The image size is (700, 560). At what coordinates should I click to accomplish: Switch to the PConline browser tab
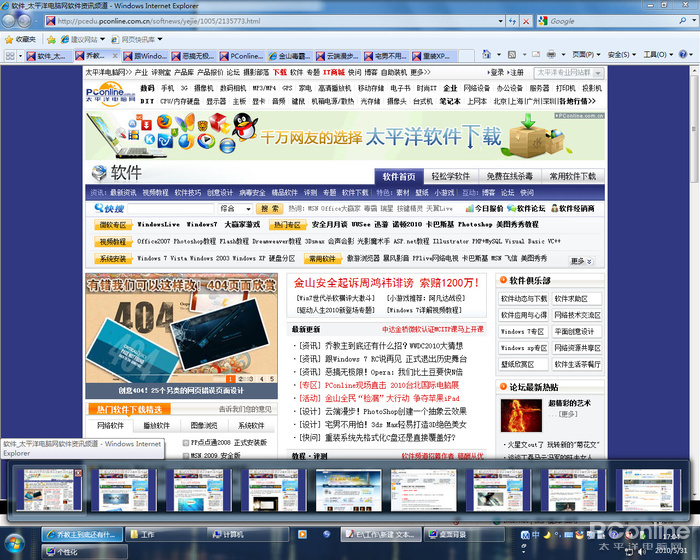tap(242, 56)
